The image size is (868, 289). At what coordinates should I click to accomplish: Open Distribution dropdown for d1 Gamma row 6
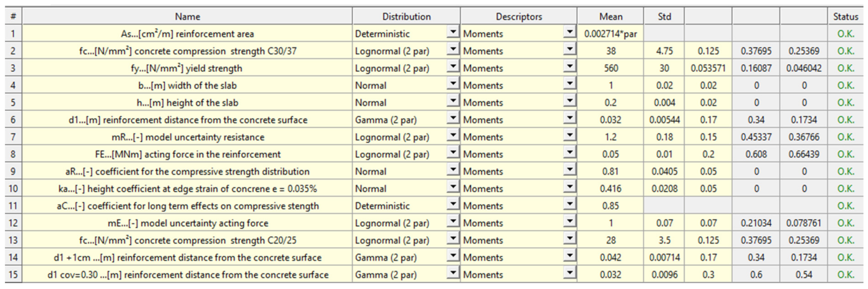pos(453,119)
